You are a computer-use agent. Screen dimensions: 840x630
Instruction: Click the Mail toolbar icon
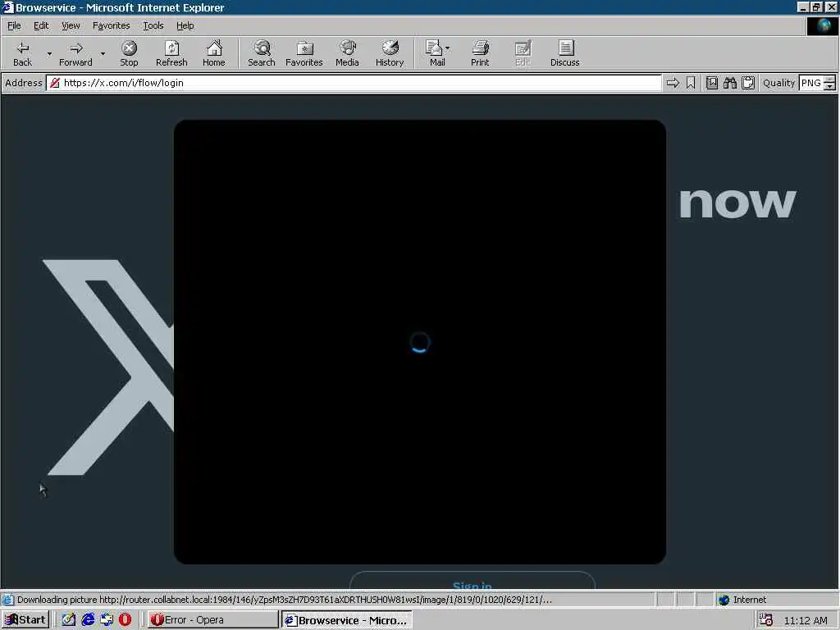pos(433,48)
